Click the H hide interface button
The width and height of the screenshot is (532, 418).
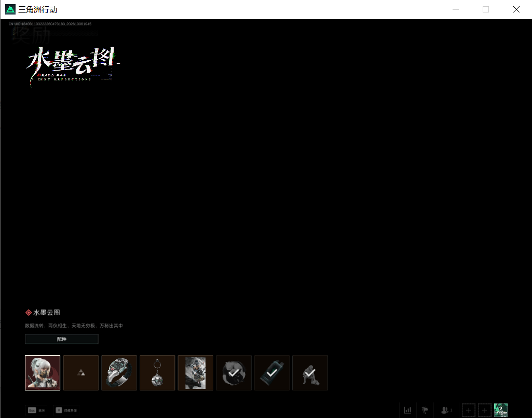pos(66,410)
